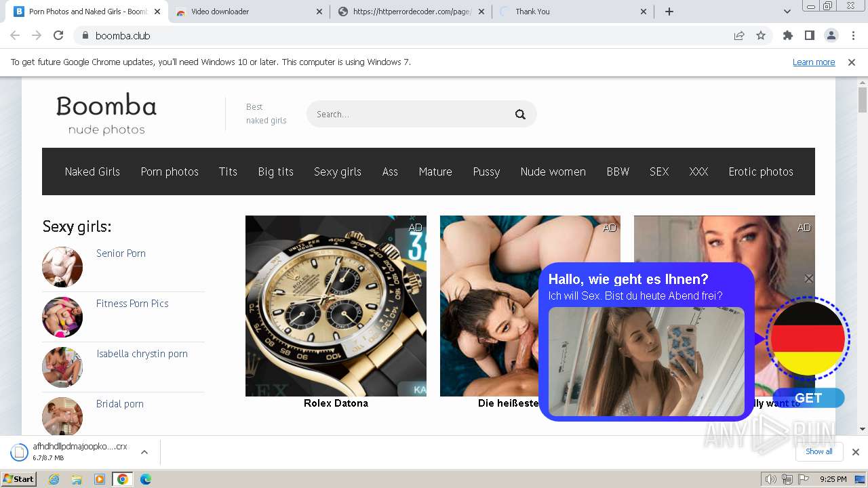View site information via the padlock icon

point(85,36)
